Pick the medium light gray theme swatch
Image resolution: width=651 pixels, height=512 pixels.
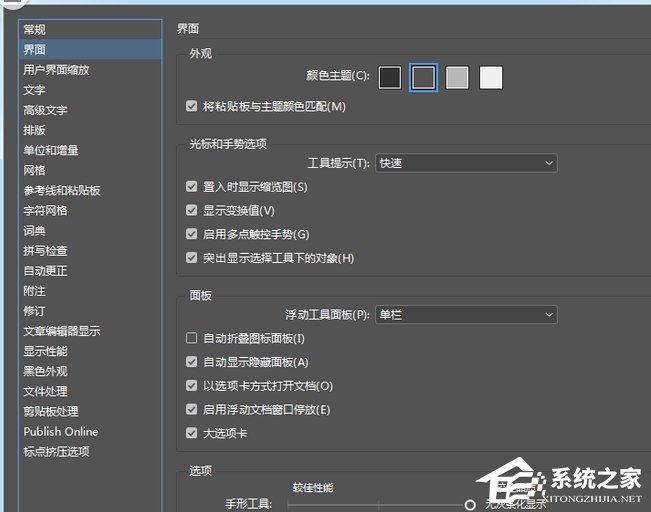457,78
